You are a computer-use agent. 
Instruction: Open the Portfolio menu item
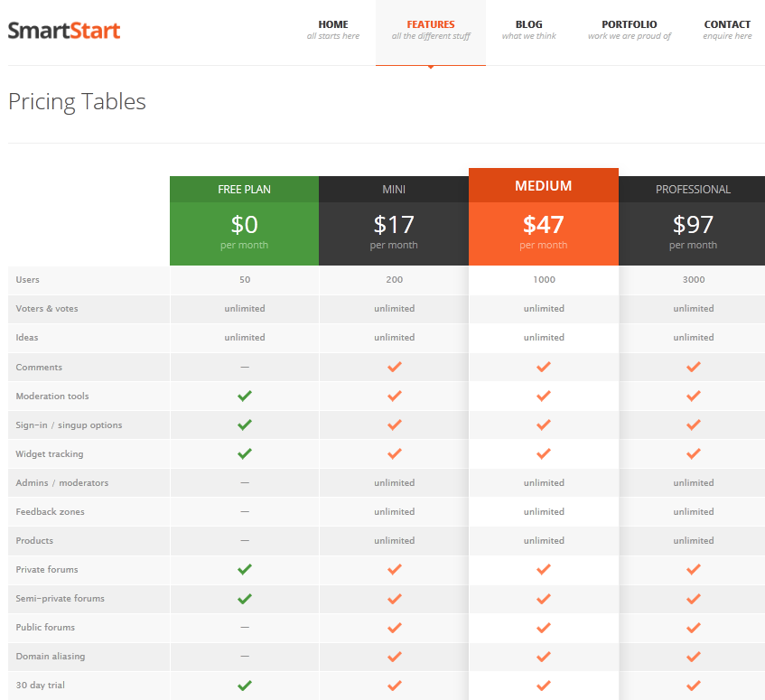pyautogui.click(x=630, y=30)
